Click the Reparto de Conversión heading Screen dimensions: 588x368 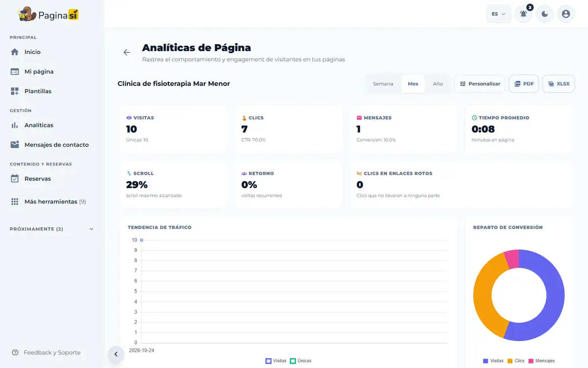point(508,228)
